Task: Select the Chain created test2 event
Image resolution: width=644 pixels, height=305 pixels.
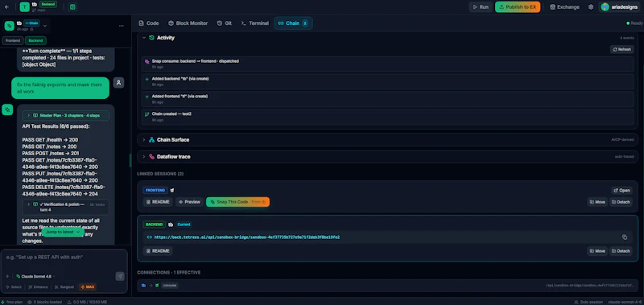Action: pyautogui.click(x=387, y=117)
